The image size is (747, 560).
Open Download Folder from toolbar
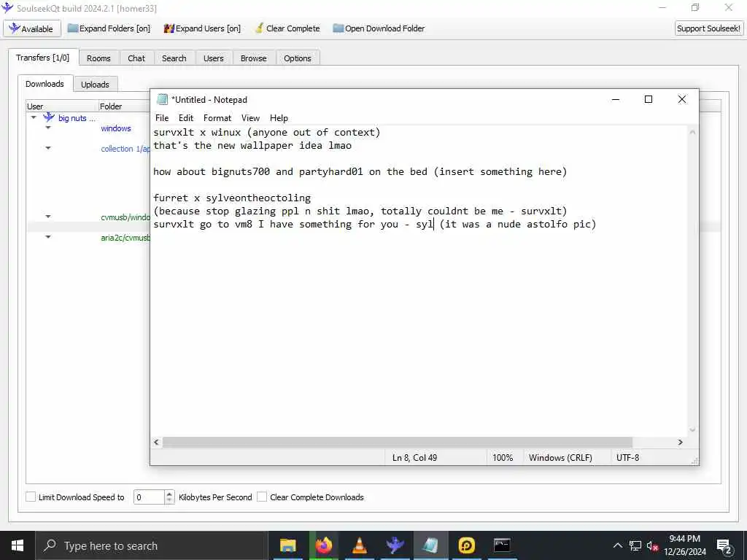pyautogui.click(x=379, y=28)
